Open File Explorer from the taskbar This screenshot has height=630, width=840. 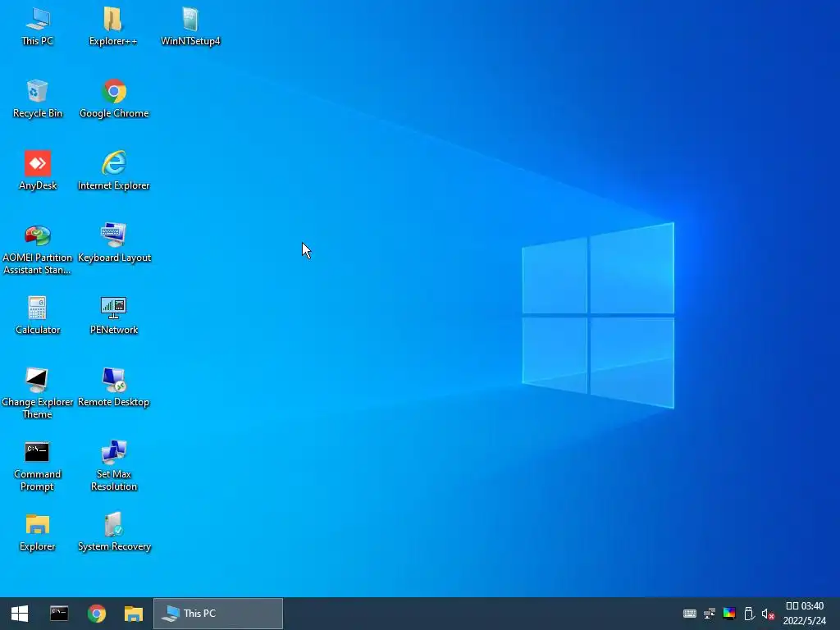[134, 614]
